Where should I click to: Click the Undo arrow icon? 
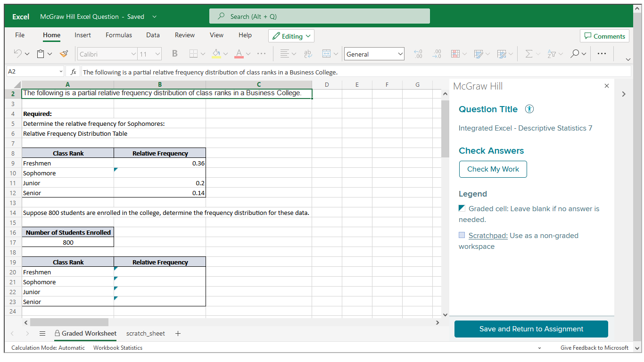click(18, 54)
